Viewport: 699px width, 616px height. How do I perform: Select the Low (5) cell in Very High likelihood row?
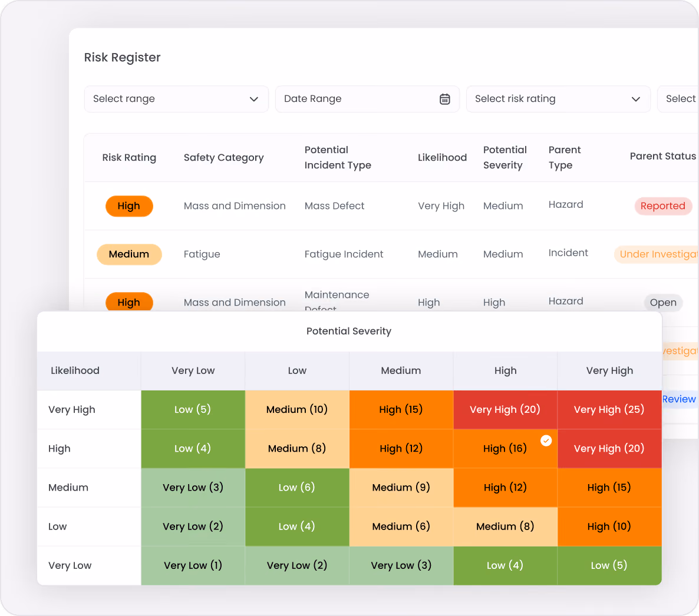193,410
